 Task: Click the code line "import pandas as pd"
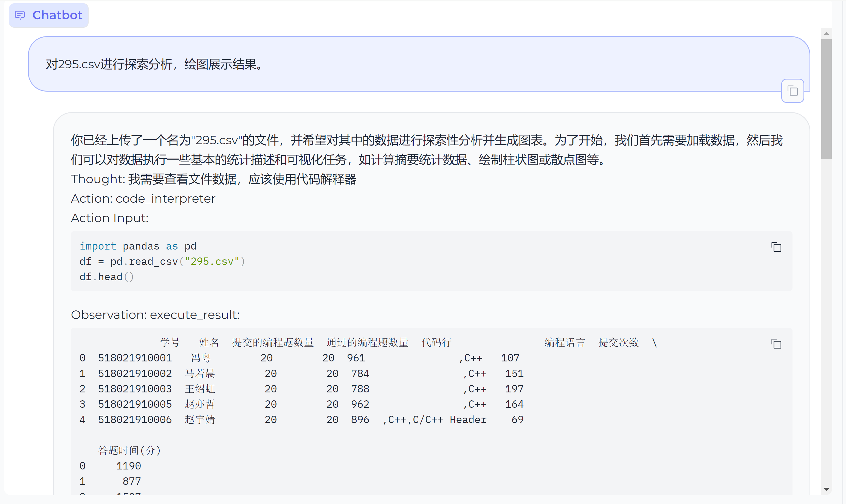tap(138, 246)
